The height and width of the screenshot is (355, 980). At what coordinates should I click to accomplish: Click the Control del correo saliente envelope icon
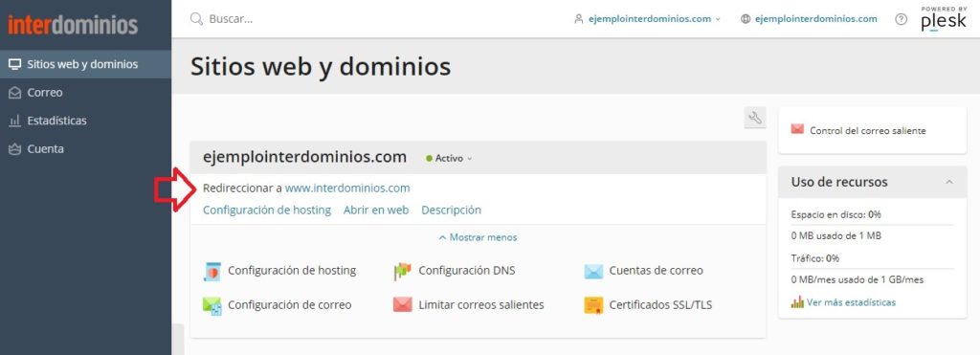point(797,129)
